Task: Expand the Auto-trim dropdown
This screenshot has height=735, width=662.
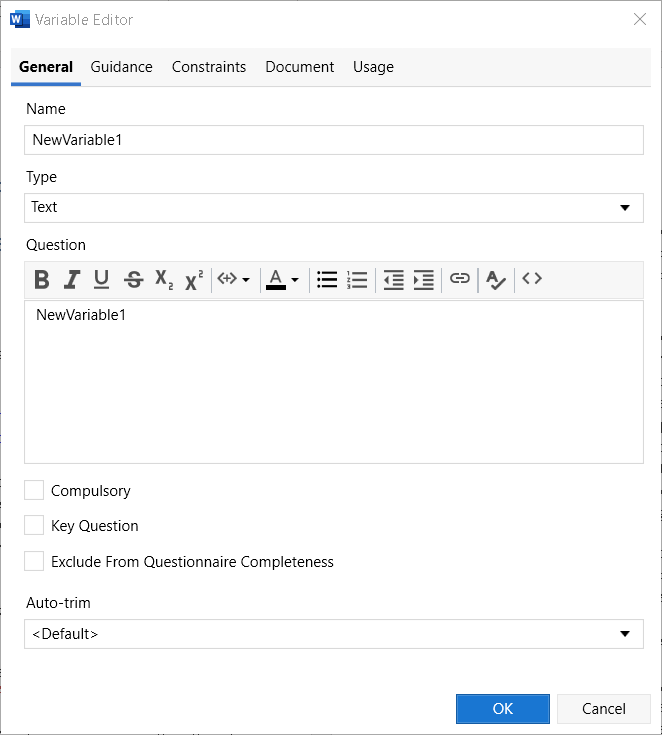Action: [x=334, y=634]
